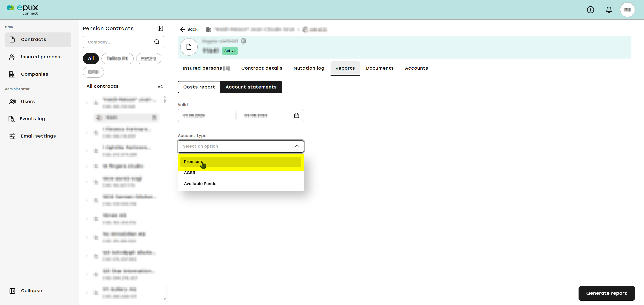Switch to Contract details tab
Viewport: 644px width, 305px height.
262,68
